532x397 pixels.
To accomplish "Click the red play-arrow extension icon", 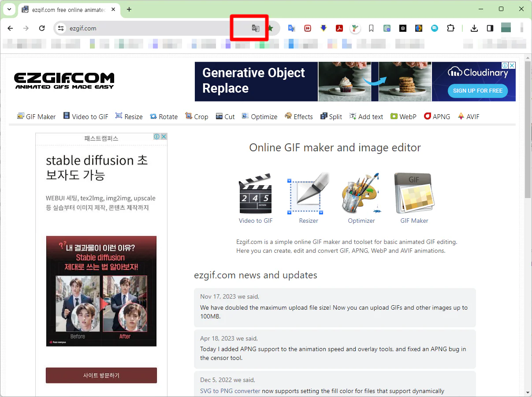I will (308, 28).
